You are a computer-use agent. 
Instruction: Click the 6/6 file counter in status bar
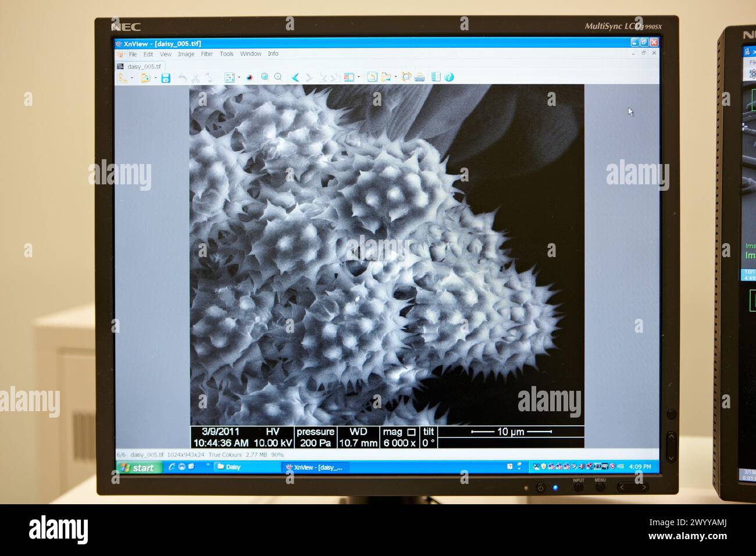(121, 455)
